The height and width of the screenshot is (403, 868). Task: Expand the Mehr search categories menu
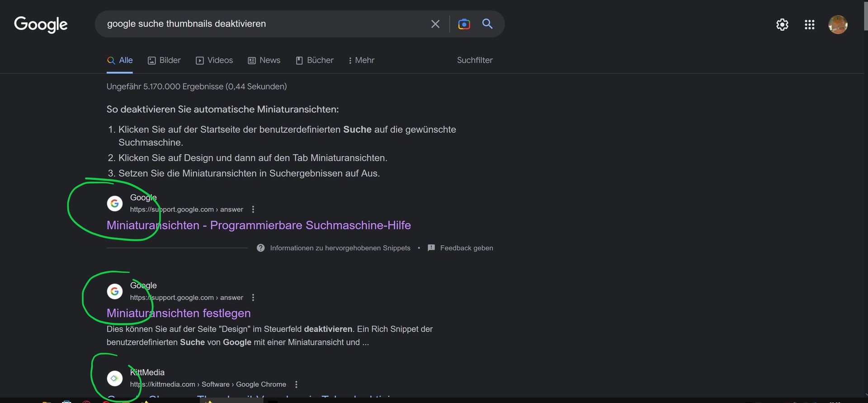tap(361, 60)
